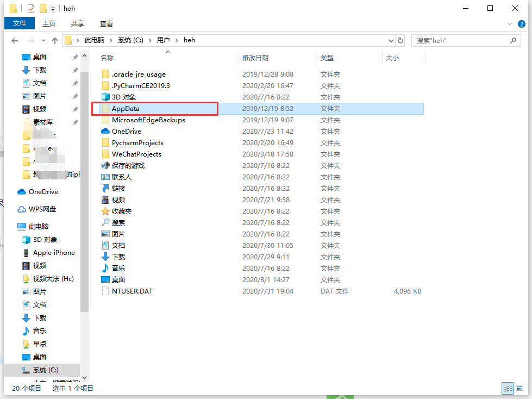This screenshot has width=532, height=399.
Task: Navigate back using the back arrow
Action: tap(15, 40)
